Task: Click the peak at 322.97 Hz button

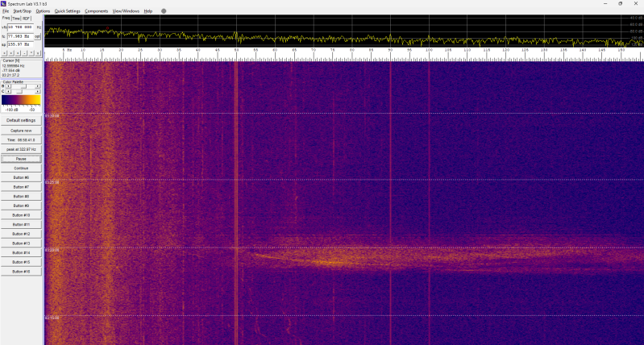Action: [x=21, y=149]
